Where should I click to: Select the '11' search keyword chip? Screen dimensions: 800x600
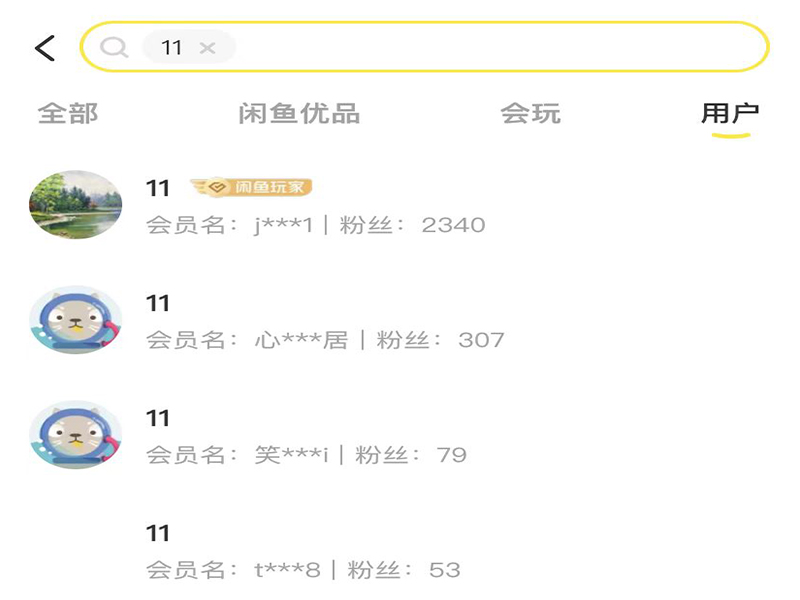click(172, 48)
